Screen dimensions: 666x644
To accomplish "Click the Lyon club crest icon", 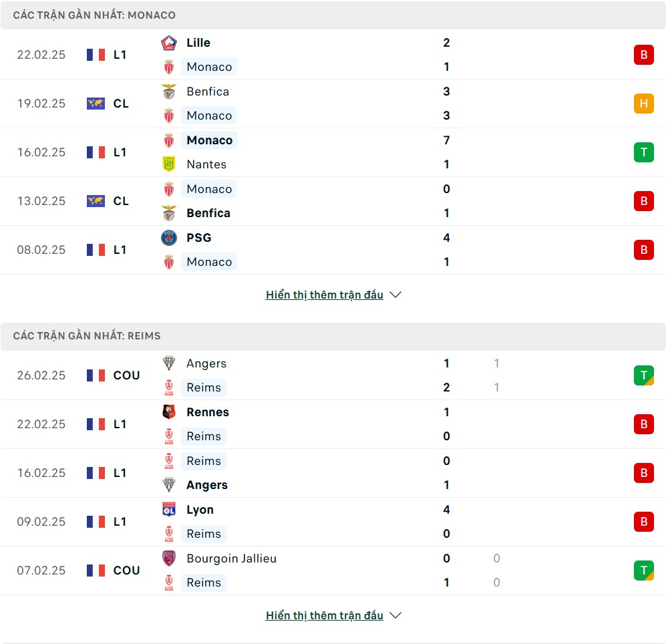I will click(169, 510).
